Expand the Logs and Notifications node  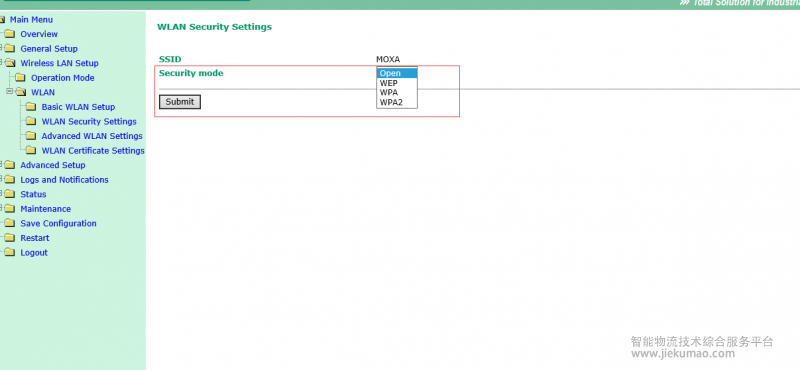[1, 179]
